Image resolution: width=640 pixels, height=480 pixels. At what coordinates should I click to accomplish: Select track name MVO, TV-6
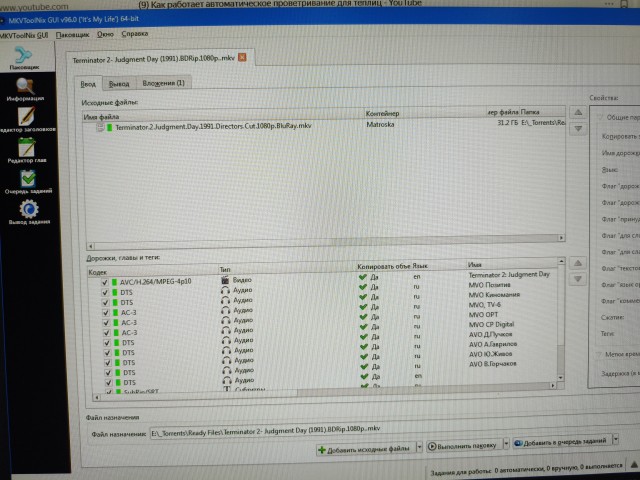pyautogui.click(x=484, y=305)
